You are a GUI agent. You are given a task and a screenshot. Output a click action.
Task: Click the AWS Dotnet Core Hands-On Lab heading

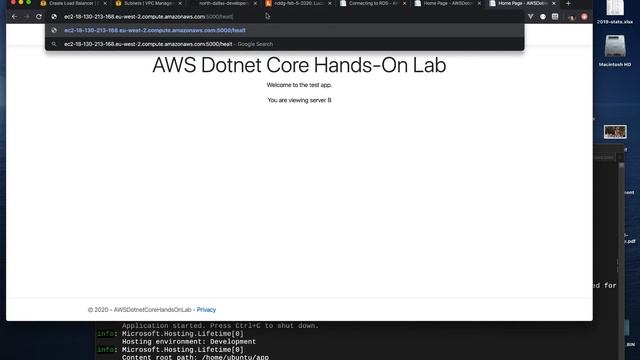pos(299,65)
